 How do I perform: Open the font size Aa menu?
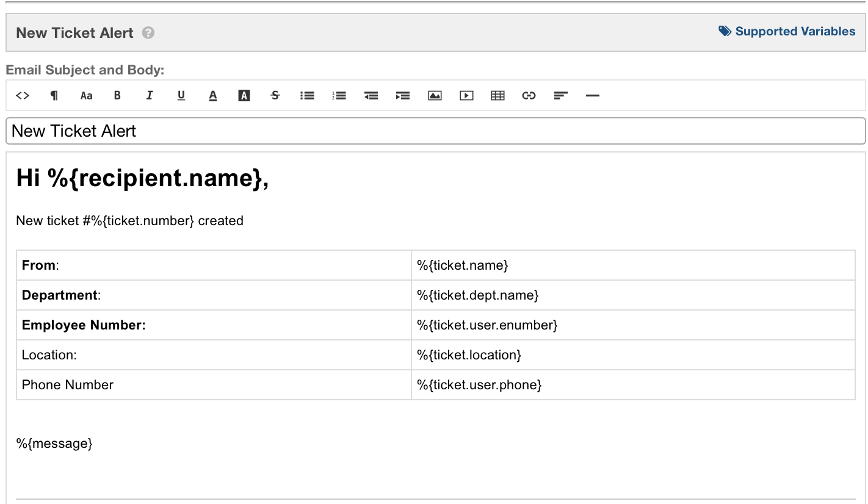pyautogui.click(x=86, y=95)
